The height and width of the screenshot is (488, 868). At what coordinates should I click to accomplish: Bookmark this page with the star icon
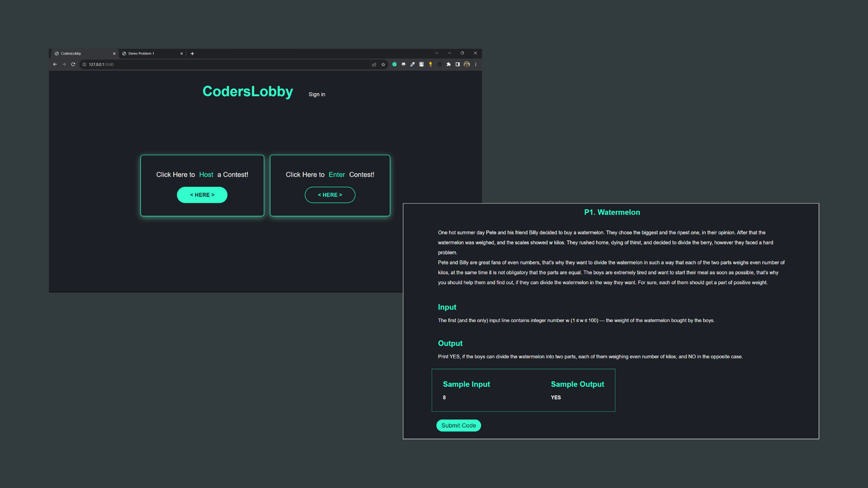coord(383,65)
